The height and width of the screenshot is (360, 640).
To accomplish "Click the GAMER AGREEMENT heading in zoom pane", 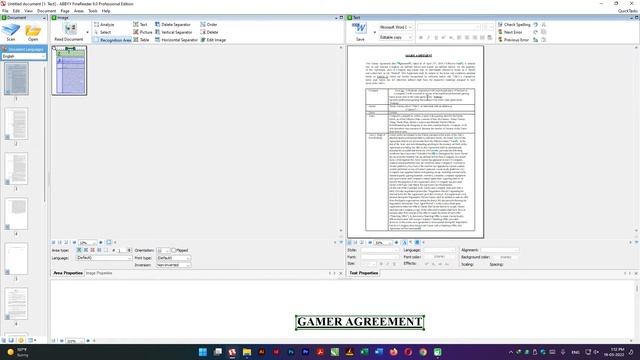I will coord(360,322).
